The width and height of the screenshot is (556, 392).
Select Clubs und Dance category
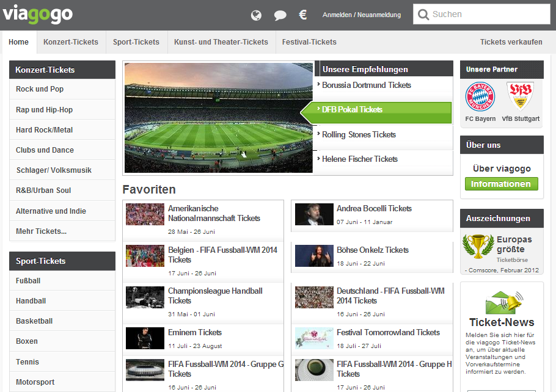[62, 150]
